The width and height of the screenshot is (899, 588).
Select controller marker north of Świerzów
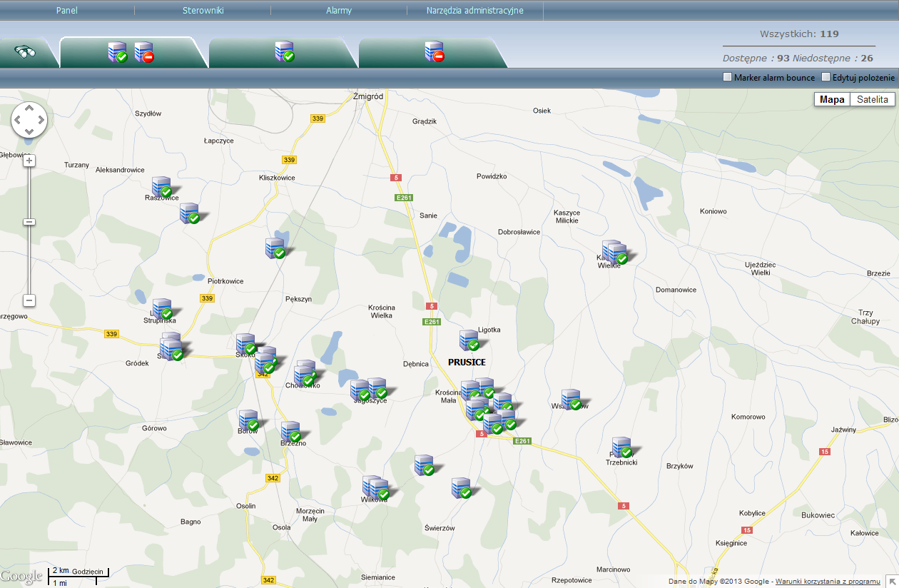462,489
